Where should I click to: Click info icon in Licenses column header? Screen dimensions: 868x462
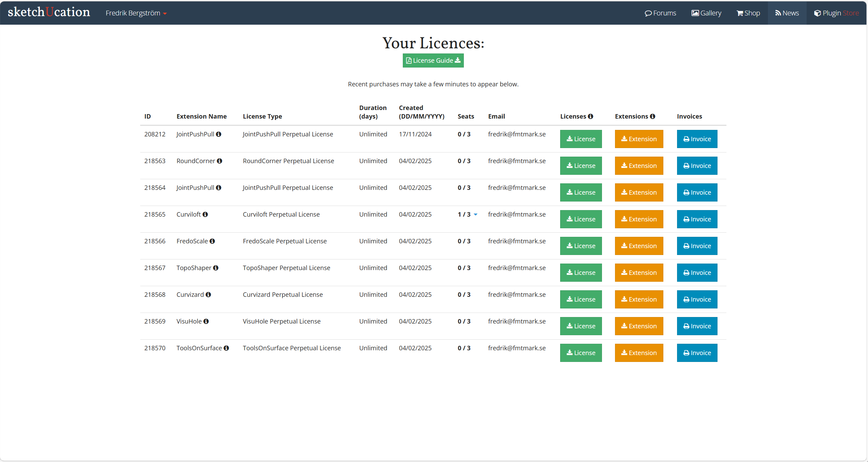point(590,117)
